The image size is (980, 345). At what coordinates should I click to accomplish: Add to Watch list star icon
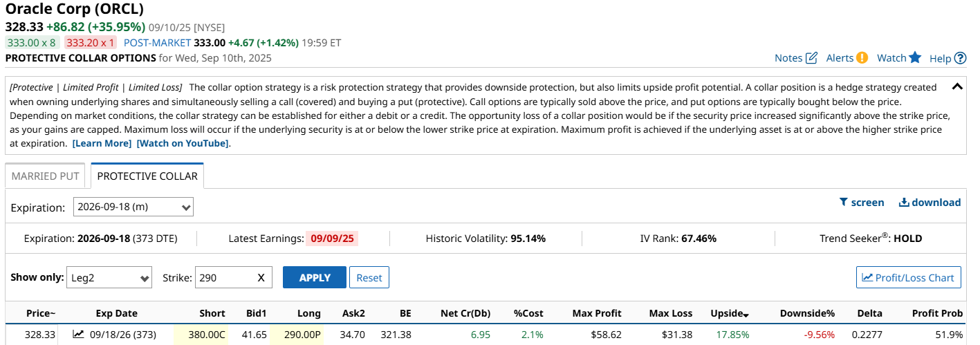[915, 57]
